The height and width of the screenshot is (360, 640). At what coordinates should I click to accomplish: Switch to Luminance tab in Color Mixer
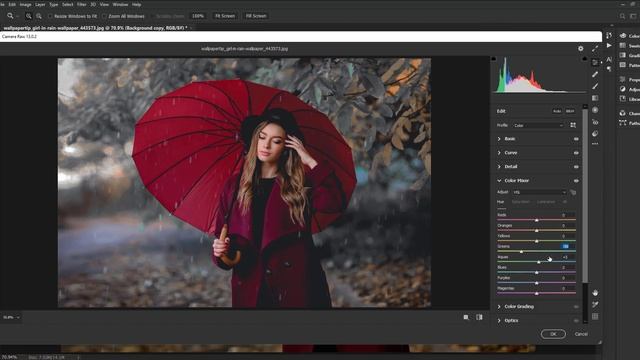click(x=546, y=202)
